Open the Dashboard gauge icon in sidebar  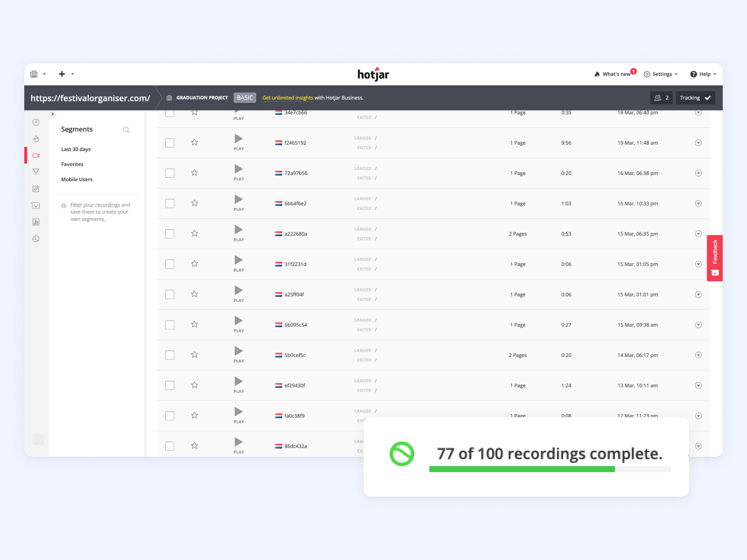click(36, 122)
